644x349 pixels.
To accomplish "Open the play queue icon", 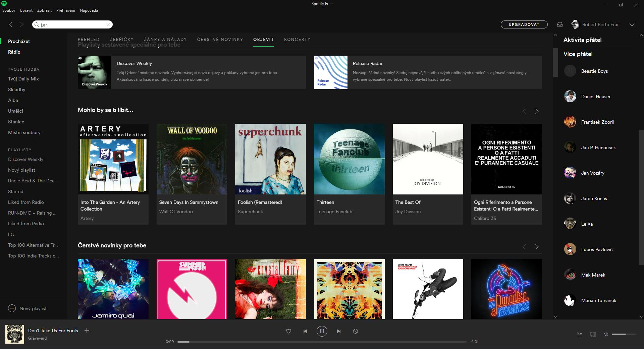I will (580, 334).
